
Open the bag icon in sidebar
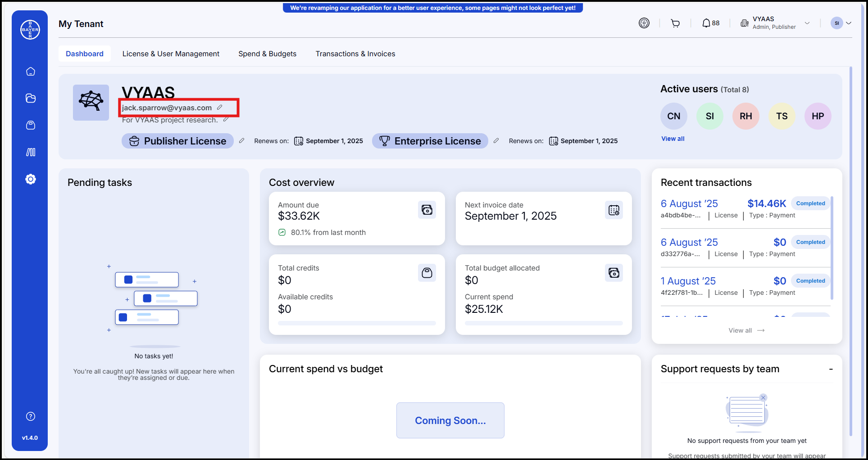31,125
